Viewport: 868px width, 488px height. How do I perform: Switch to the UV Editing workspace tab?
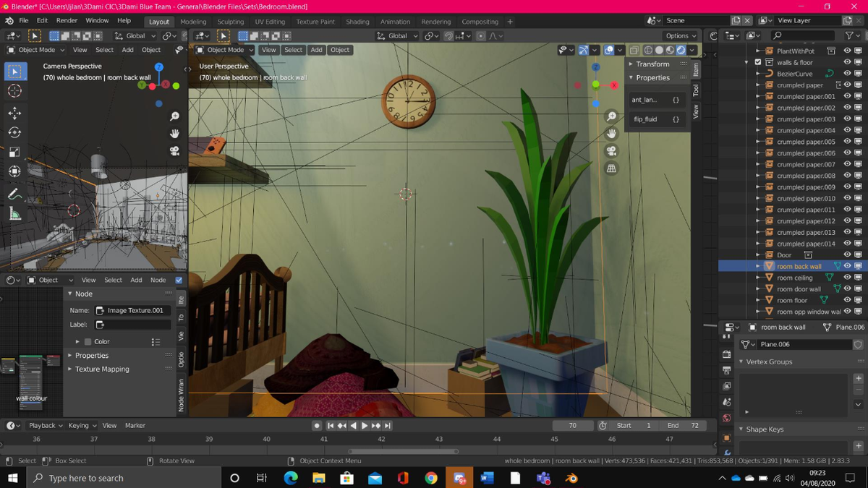(x=270, y=22)
